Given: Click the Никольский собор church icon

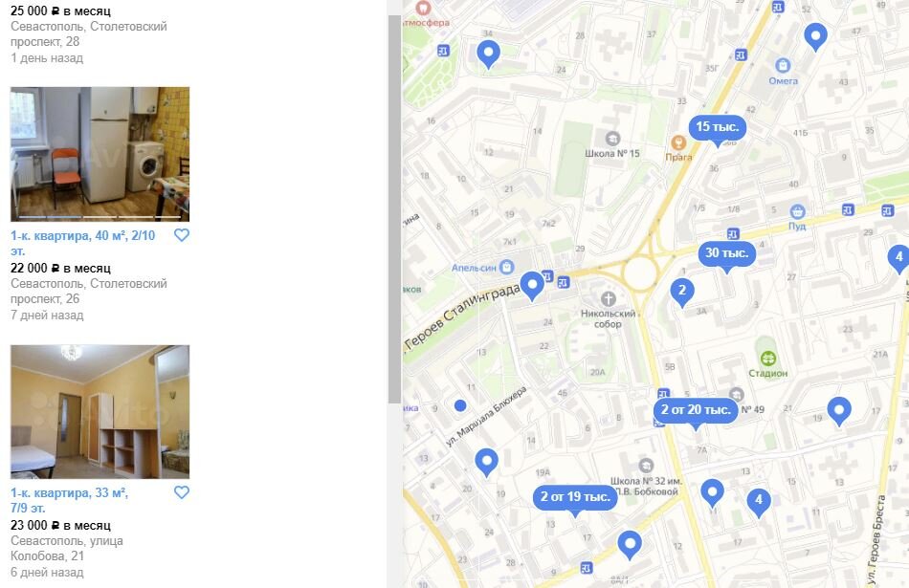Looking at the screenshot, I should tap(608, 299).
